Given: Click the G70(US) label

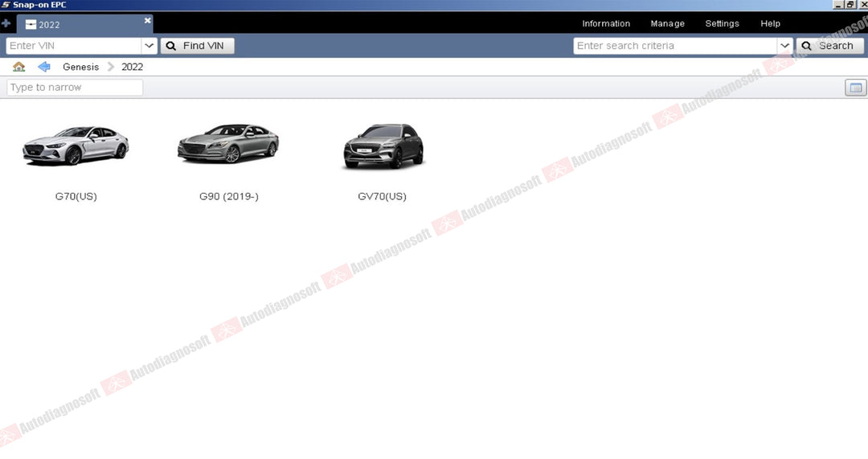Looking at the screenshot, I should 76,196.
